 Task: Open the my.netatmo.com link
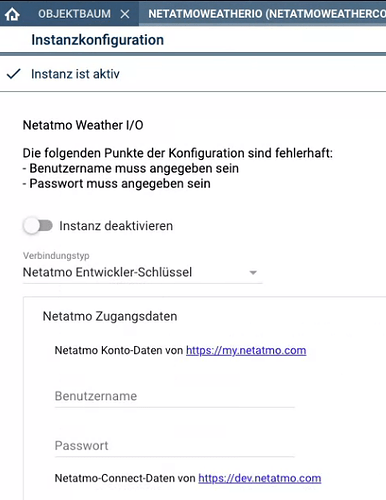point(246,350)
